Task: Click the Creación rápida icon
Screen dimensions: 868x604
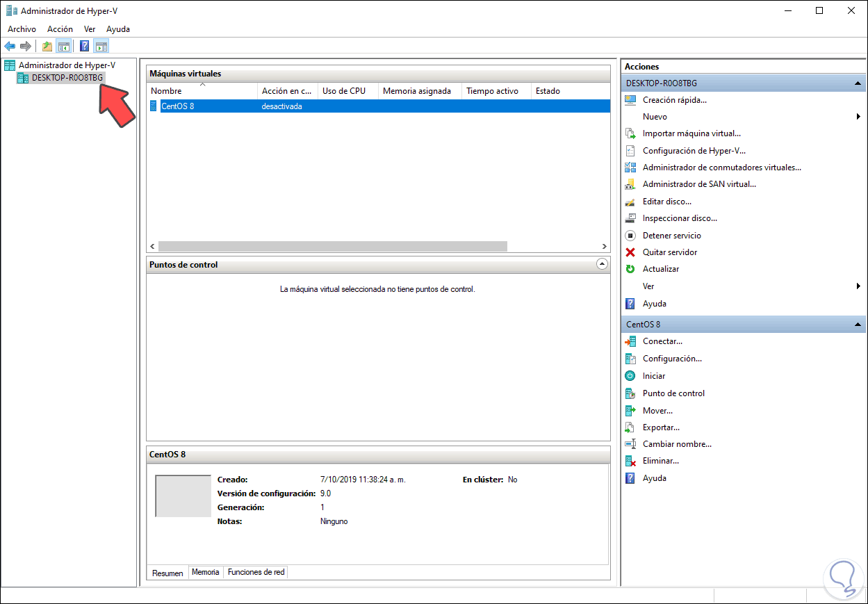Action: [x=630, y=100]
